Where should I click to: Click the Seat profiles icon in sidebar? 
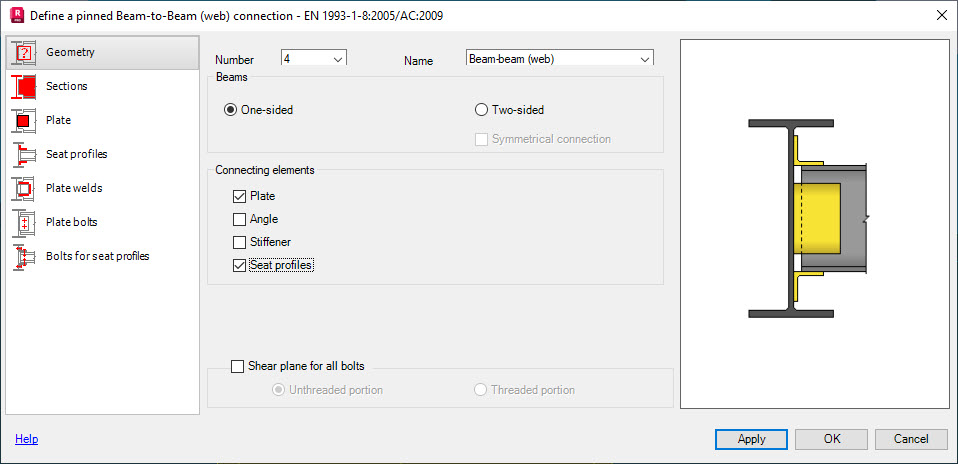pyautogui.click(x=24, y=155)
